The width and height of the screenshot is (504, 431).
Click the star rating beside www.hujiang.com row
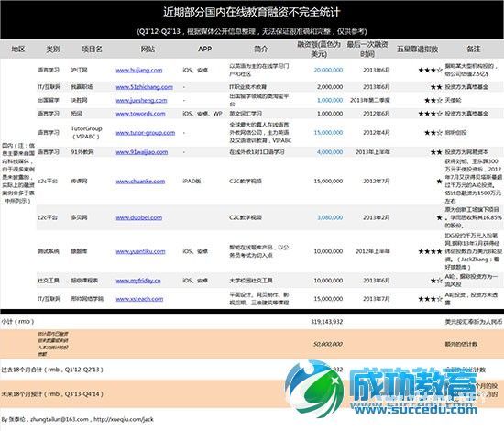tap(430, 70)
